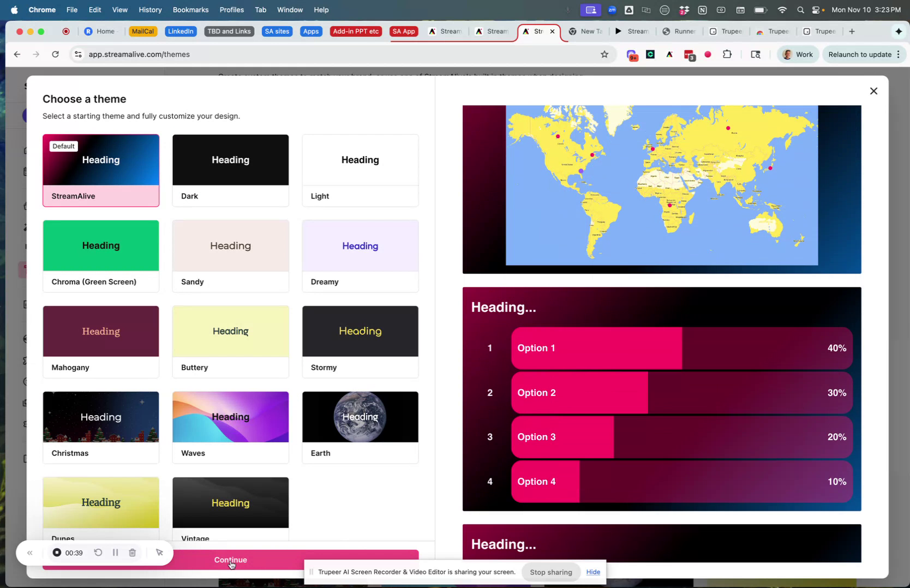Delete the current recording using the trash icon
Image resolution: width=910 pixels, height=588 pixels.
[x=132, y=553]
